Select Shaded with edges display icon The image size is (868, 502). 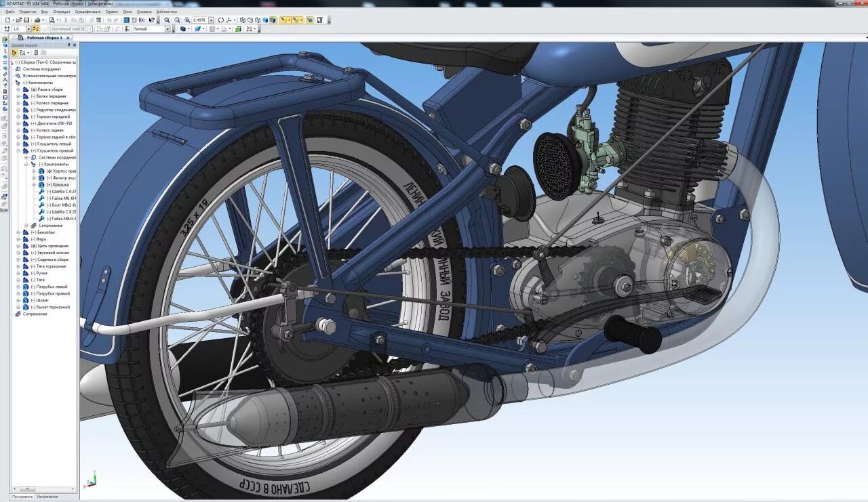pyautogui.click(x=273, y=20)
